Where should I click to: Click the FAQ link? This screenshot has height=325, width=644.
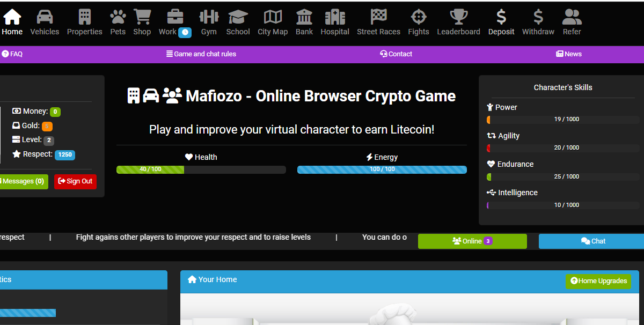point(12,54)
